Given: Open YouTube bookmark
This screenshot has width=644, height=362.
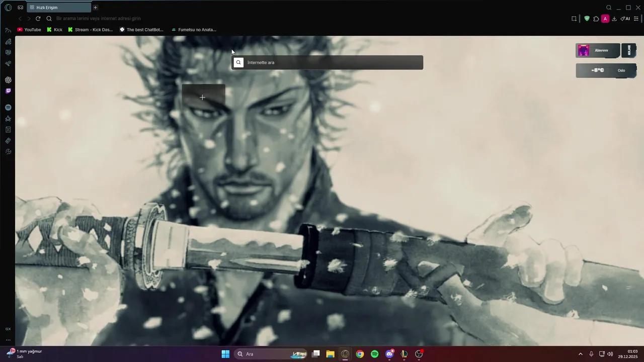Looking at the screenshot, I should click(29, 30).
